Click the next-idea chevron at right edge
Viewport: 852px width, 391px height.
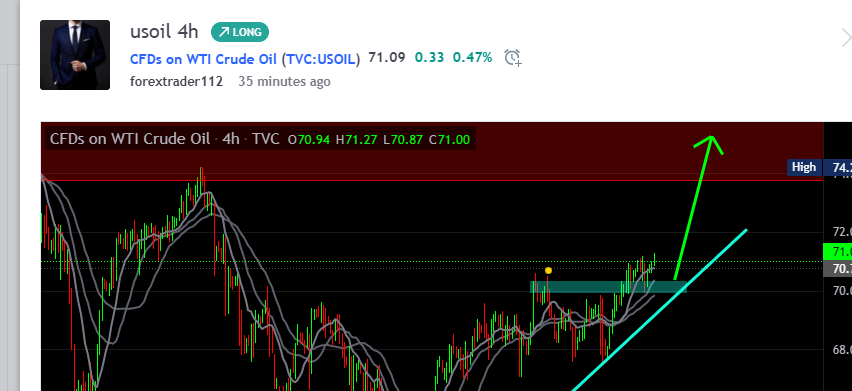pos(846,38)
